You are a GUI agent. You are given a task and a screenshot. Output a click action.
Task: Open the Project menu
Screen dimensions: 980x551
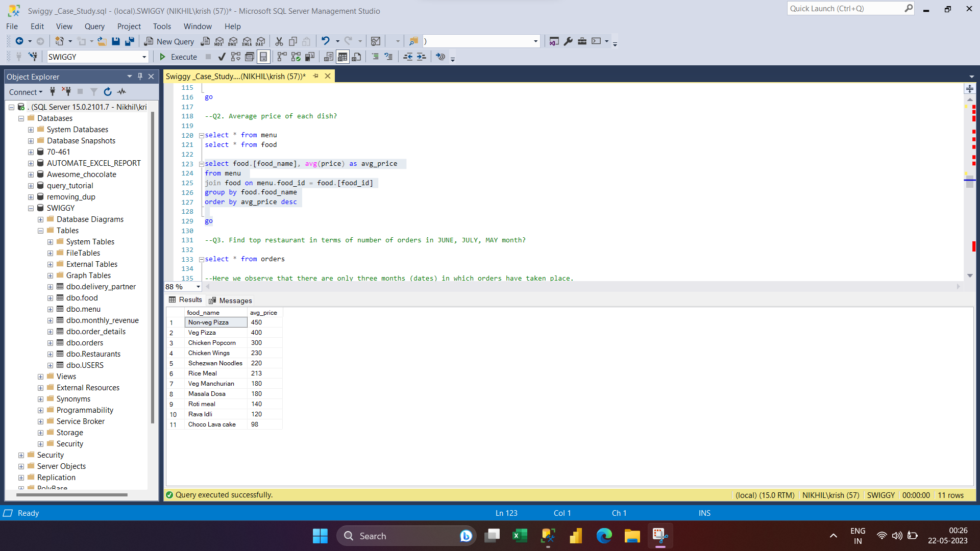(x=129, y=27)
